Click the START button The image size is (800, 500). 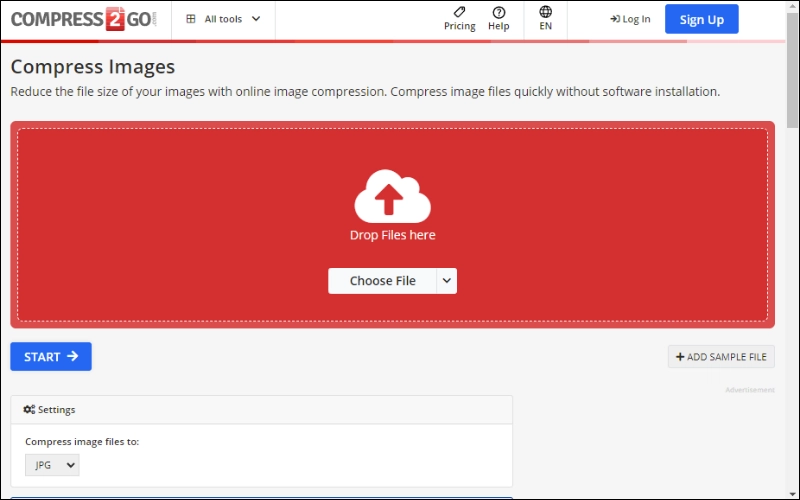coord(51,357)
